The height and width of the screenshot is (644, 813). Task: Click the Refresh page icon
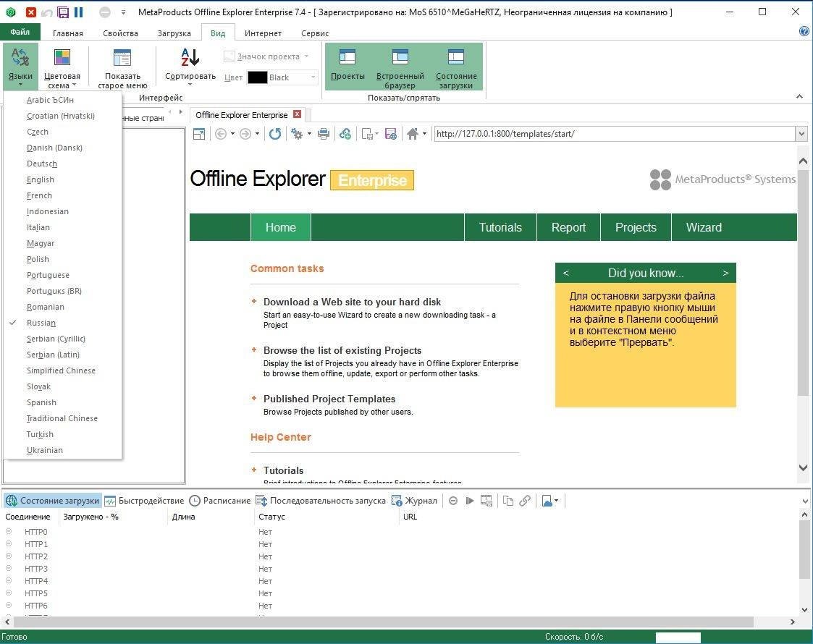[x=275, y=134]
